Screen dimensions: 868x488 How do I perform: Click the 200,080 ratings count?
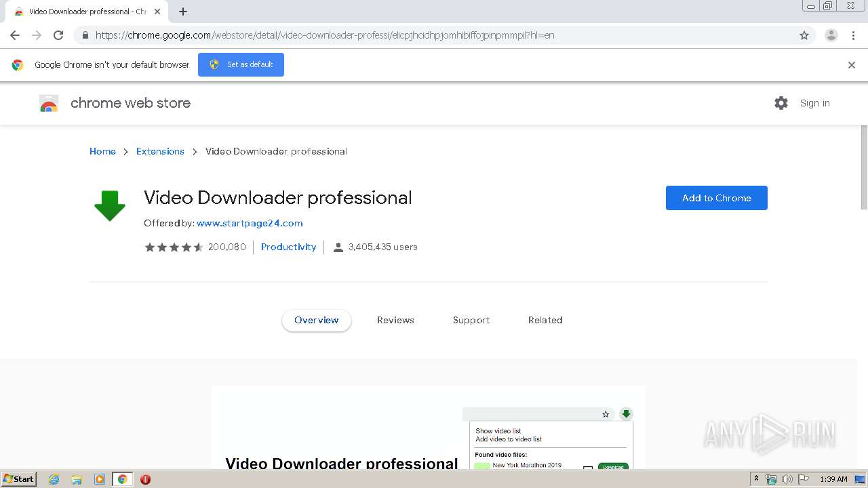pos(227,247)
